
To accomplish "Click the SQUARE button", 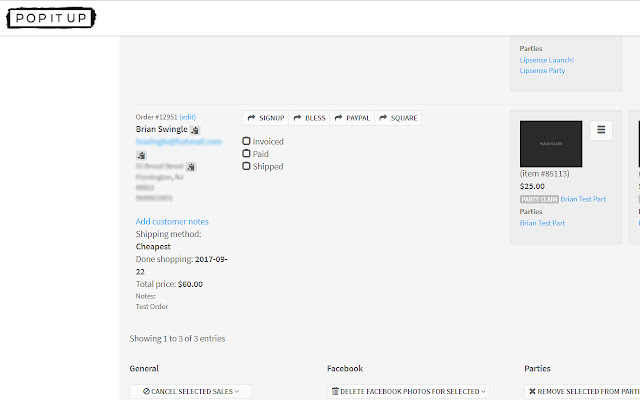I will pyautogui.click(x=398, y=118).
